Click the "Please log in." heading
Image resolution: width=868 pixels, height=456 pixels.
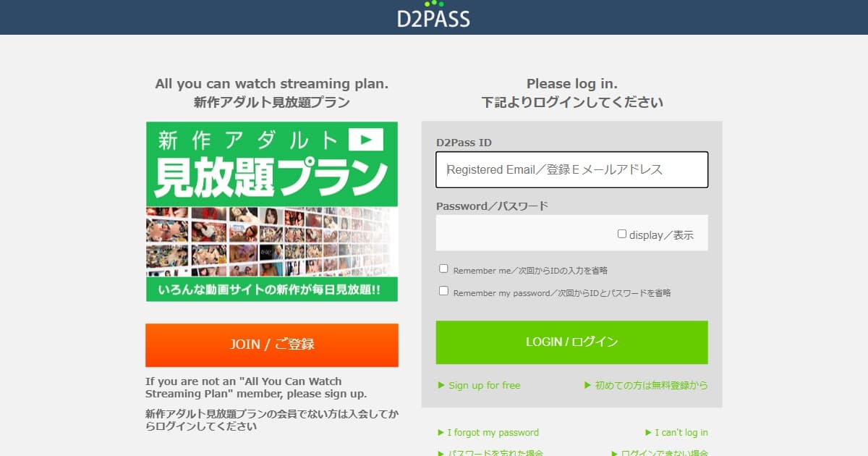(571, 84)
